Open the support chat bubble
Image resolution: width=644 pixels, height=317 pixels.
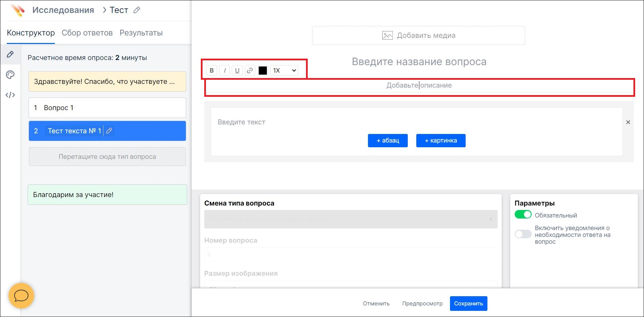coord(21,296)
